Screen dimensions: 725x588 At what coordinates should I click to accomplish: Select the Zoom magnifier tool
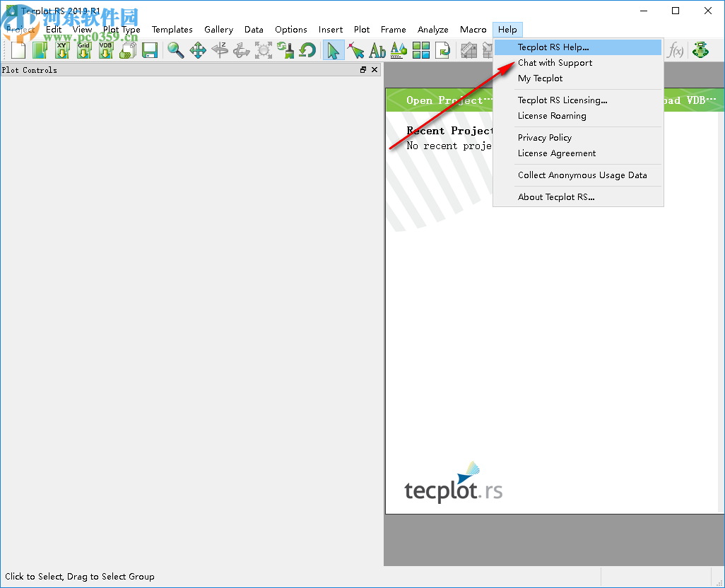pos(175,49)
